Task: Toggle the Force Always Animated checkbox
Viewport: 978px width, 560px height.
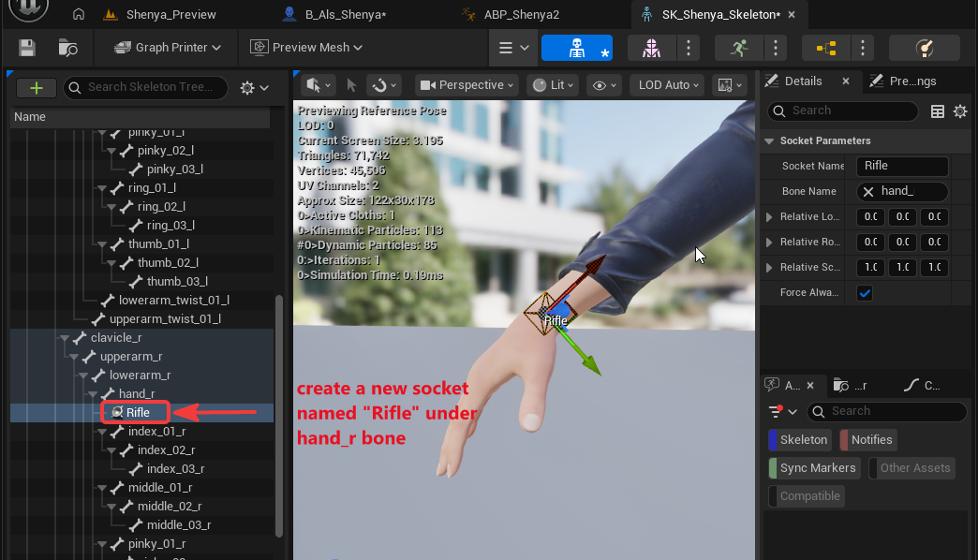Action: 865,292
